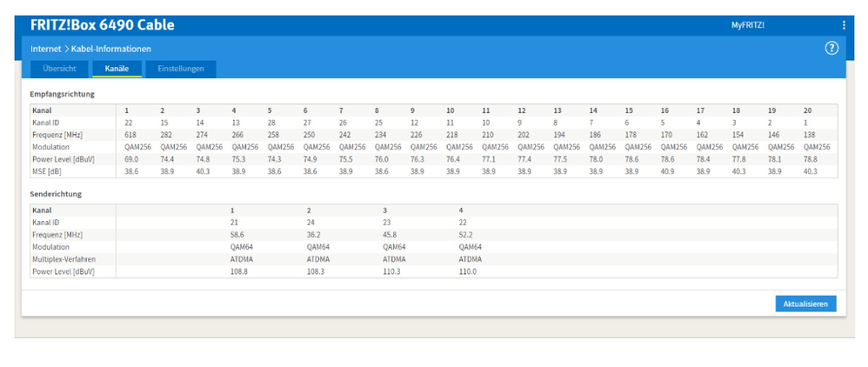Click upstream power level 110.3
This screenshot has height=367, width=868.
pyautogui.click(x=391, y=271)
